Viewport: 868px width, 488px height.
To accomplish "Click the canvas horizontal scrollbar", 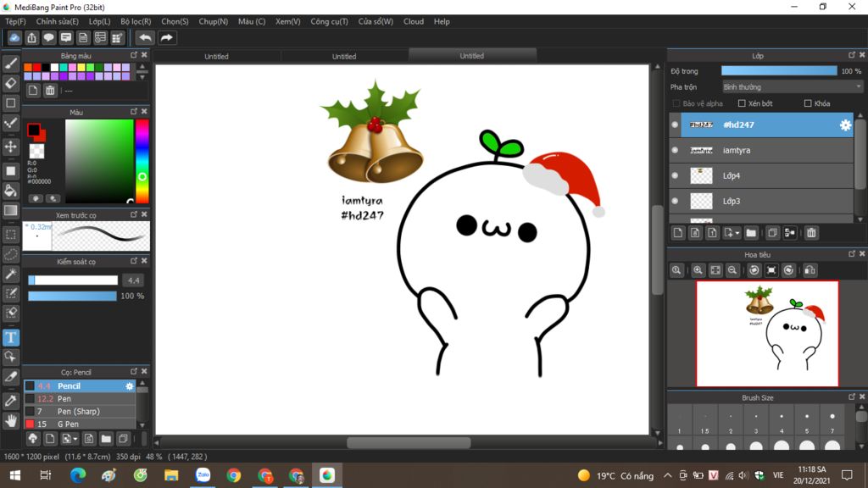I will tap(409, 442).
